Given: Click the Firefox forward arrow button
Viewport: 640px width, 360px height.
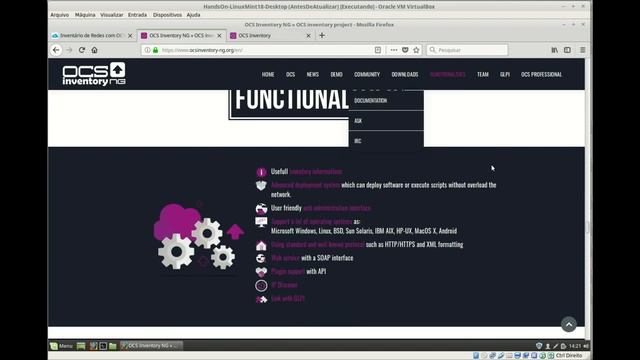Looking at the screenshot, I should 69,50.
